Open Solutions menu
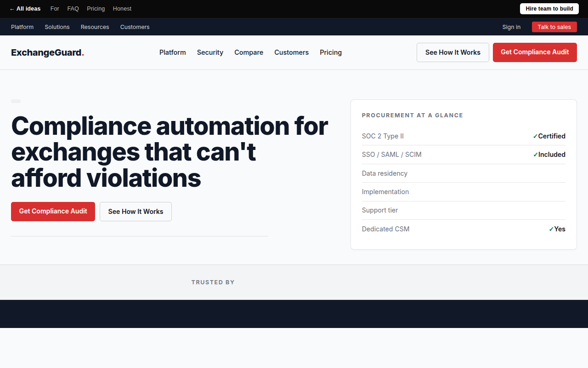This screenshot has height=368, width=588. [57, 27]
